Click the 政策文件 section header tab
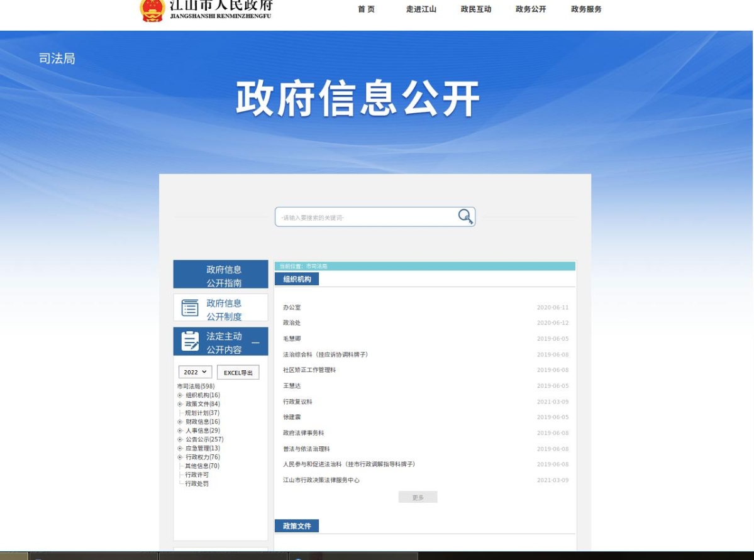The image size is (754, 560). 297,526
